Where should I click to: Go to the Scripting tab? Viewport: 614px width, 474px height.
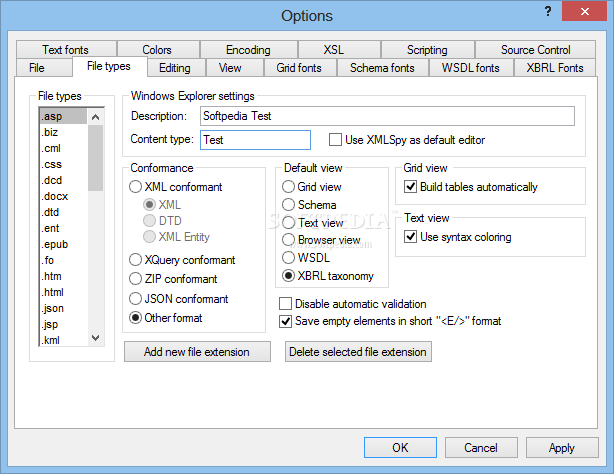(x=427, y=50)
